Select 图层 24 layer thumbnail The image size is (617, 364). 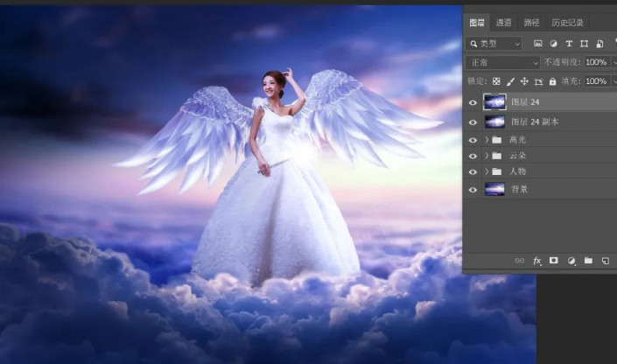click(x=494, y=101)
